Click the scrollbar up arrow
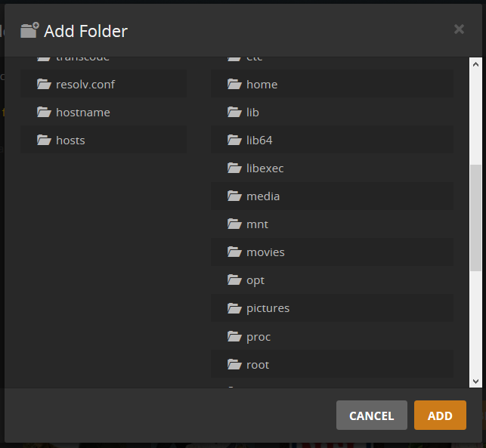 [475, 64]
